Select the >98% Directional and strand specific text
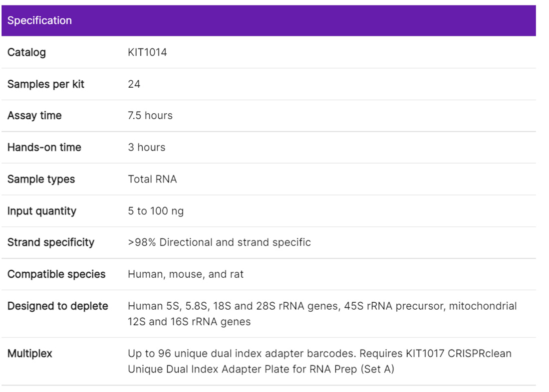The image size is (549, 392). (x=219, y=243)
